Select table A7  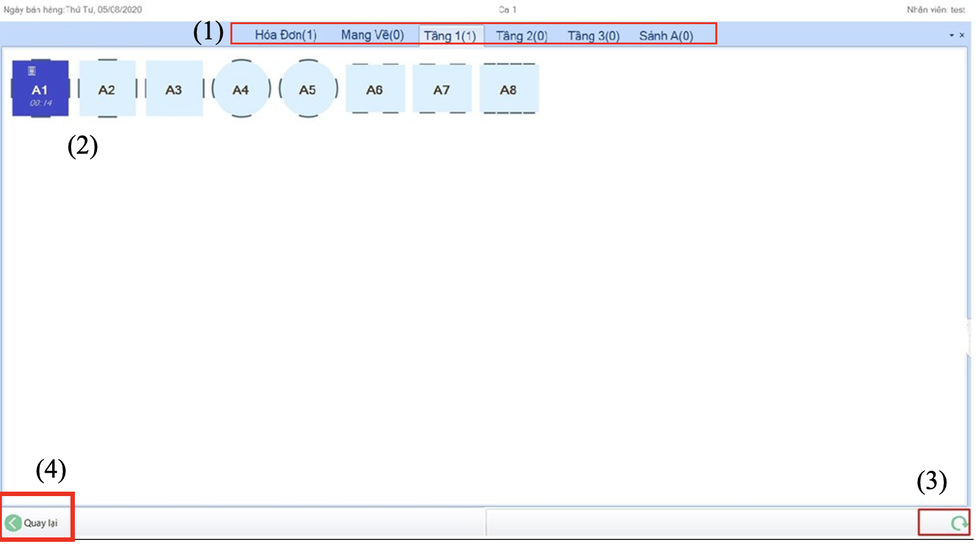(x=442, y=89)
